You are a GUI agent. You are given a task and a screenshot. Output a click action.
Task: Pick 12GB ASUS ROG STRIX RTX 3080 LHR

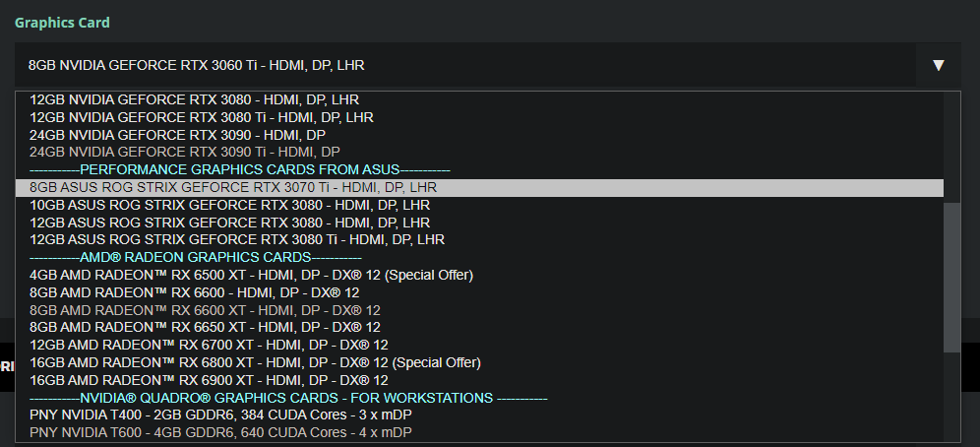(479, 223)
